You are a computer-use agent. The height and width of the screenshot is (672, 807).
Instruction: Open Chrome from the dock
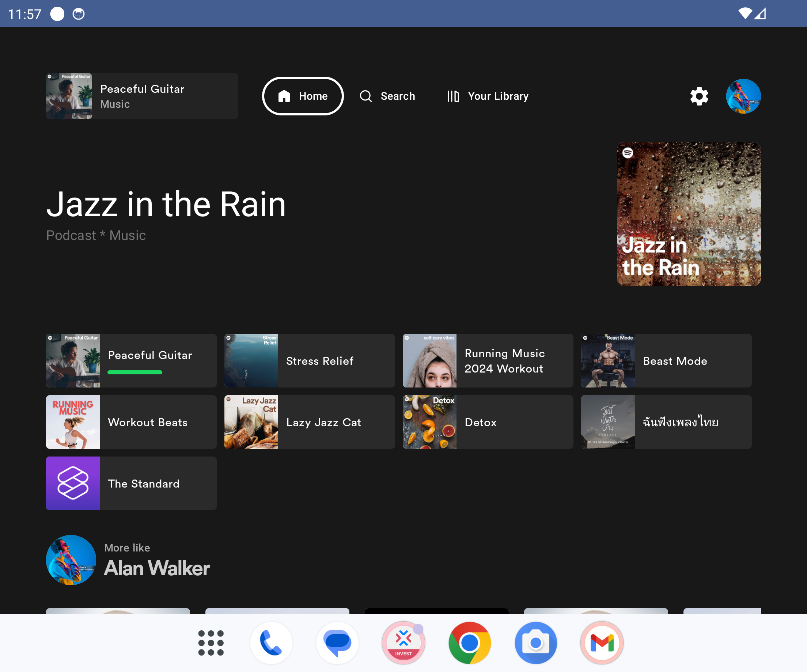[470, 642]
